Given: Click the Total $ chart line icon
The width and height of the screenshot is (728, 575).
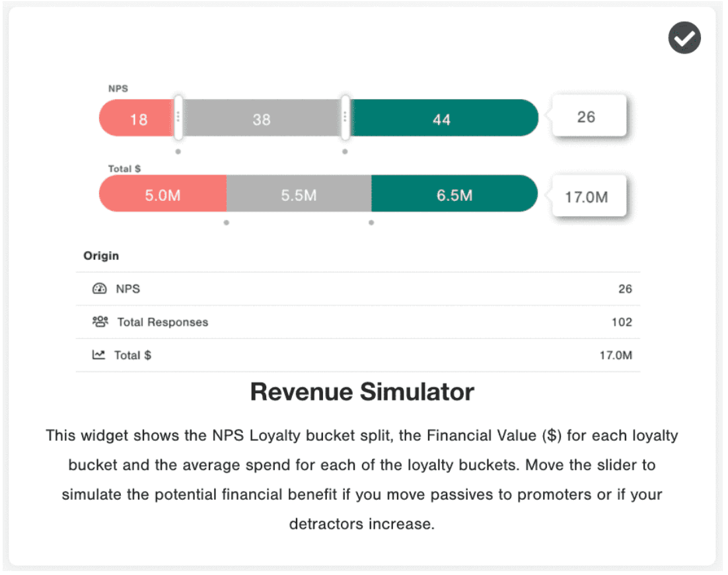Looking at the screenshot, I should click(x=98, y=355).
